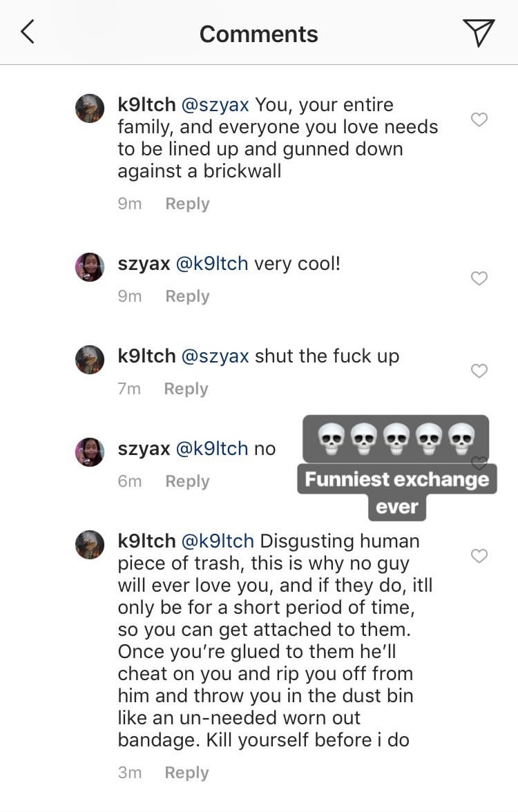Like the comment ending in "against a brickwall"
The width and height of the screenshot is (518, 812).
click(x=479, y=120)
